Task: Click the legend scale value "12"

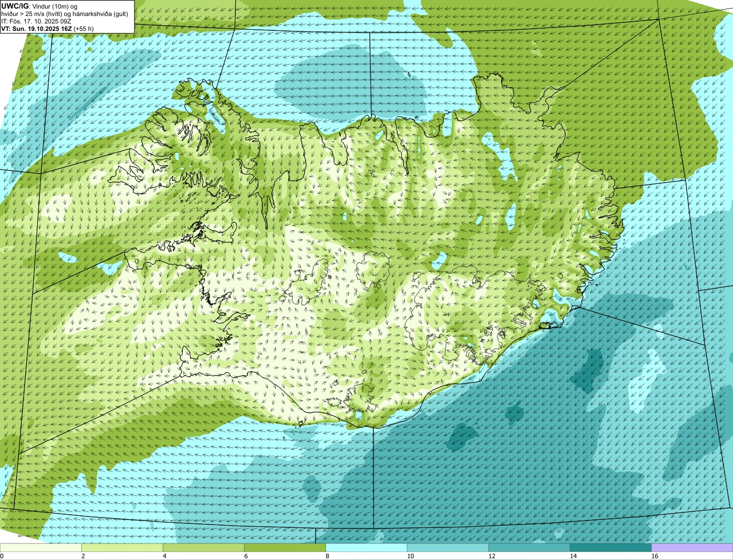Action: 491,556
